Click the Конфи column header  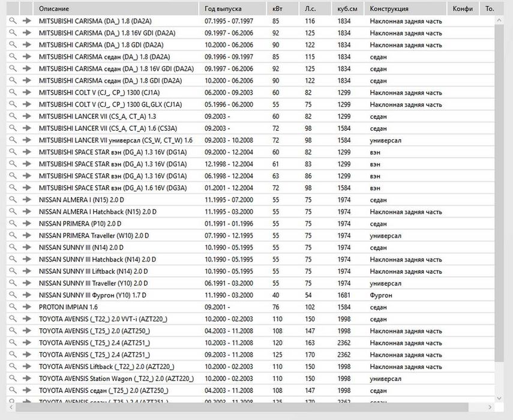pyautogui.click(x=463, y=9)
